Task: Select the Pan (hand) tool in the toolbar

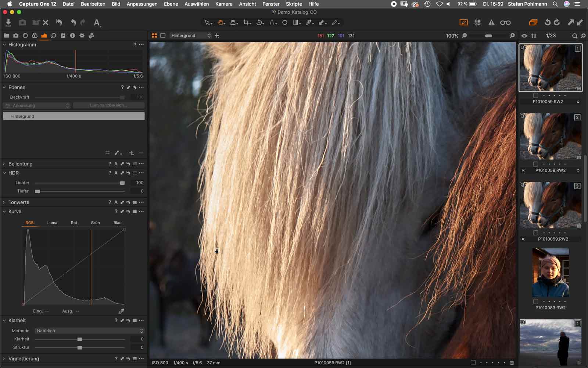Action: coord(220,22)
